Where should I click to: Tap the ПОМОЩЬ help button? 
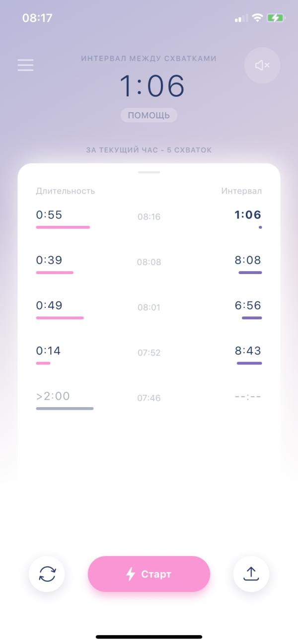149,115
